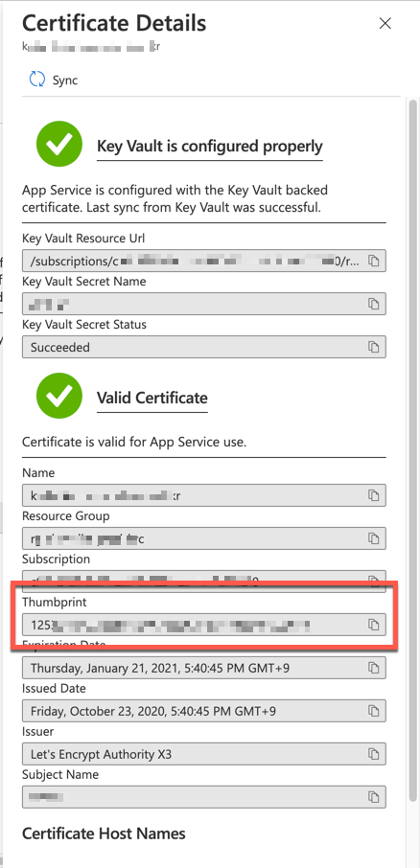Click the Succeeded status field
Image resolution: width=420 pixels, height=868 pixels.
point(204,347)
